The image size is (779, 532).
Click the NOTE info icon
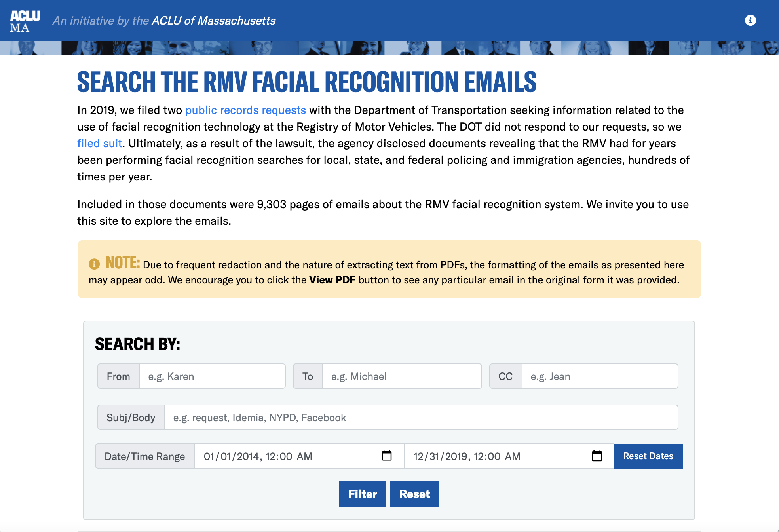tap(94, 264)
